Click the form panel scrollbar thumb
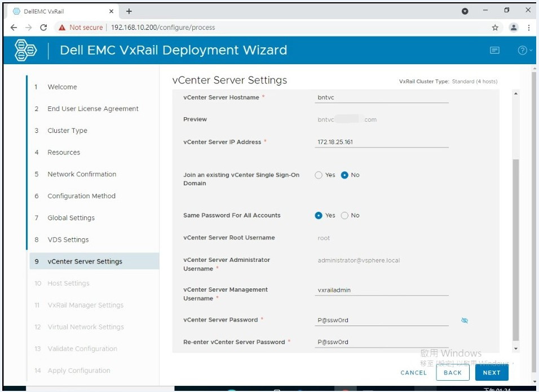The height and width of the screenshot is (392, 539). (x=516, y=250)
